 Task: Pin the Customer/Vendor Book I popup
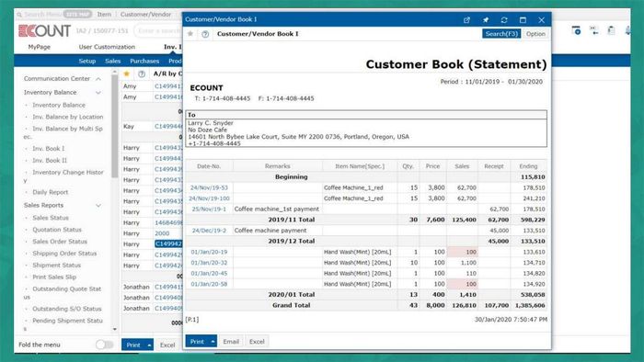click(486, 19)
